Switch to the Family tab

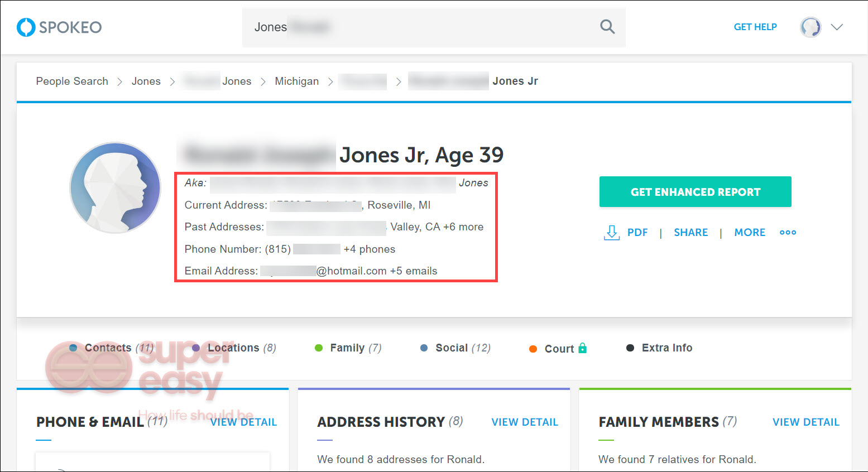[x=348, y=348]
